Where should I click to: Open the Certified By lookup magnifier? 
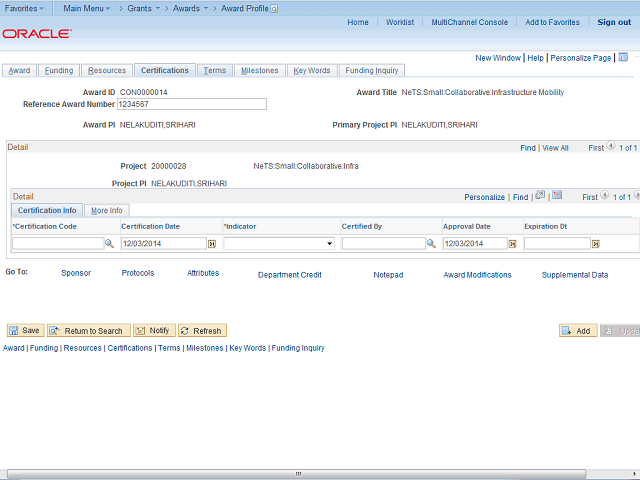coord(431,244)
